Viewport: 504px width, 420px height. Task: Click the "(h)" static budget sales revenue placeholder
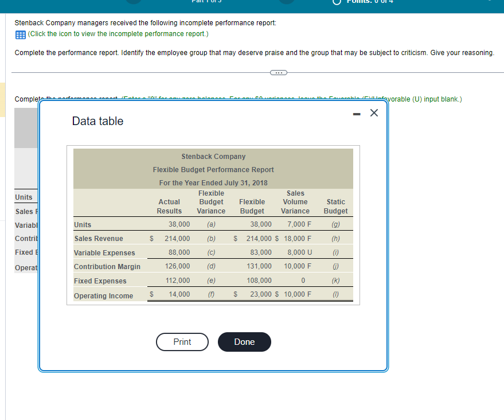335,238
